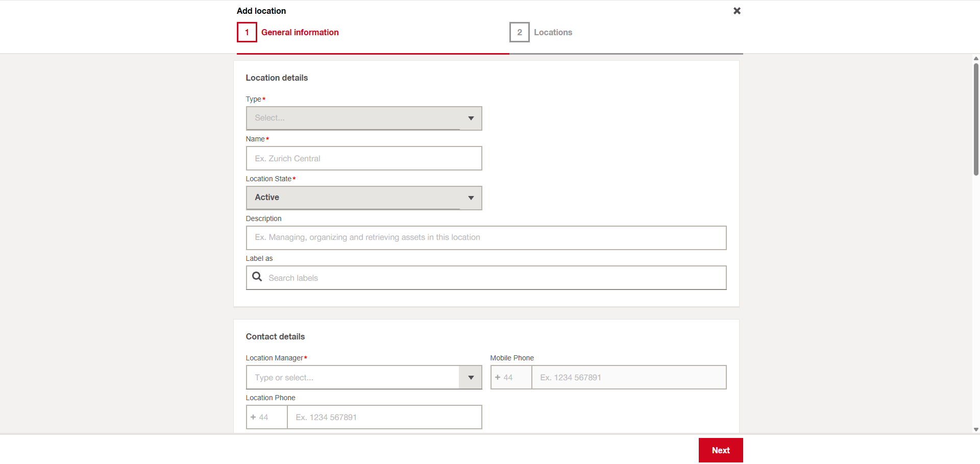The image size is (980, 464).
Task: Click scrollbar up arrow
Action: pyautogui.click(x=976, y=59)
